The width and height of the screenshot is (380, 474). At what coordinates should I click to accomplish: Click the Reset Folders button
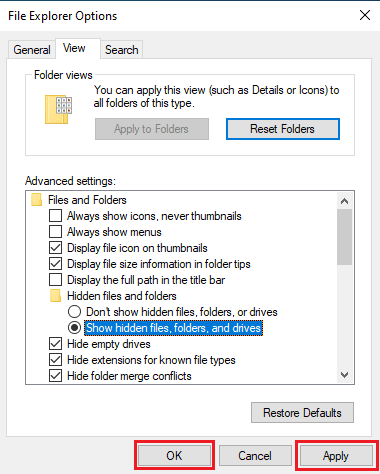pos(283,129)
